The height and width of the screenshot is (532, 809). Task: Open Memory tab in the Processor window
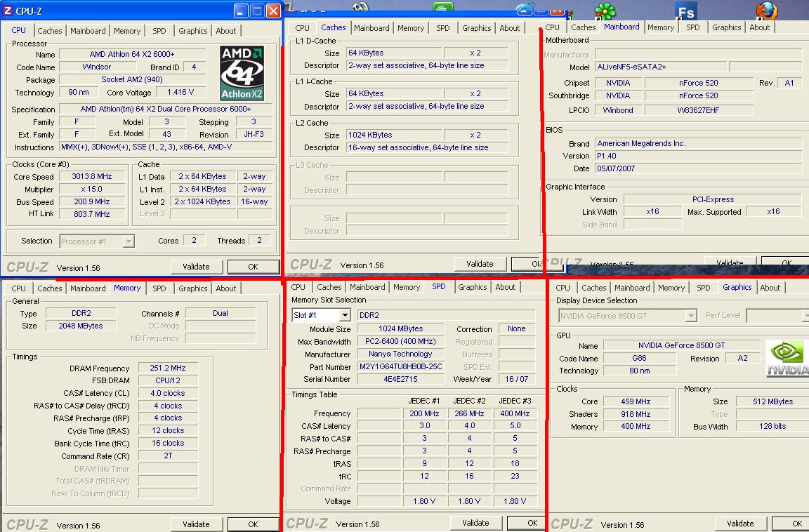pyautogui.click(x=127, y=31)
